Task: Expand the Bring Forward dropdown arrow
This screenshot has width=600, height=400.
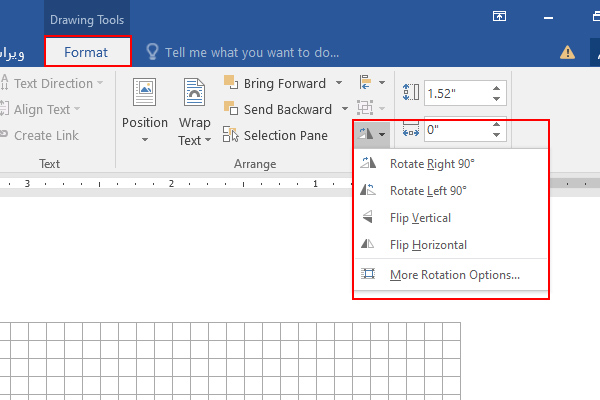Action: (x=339, y=83)
